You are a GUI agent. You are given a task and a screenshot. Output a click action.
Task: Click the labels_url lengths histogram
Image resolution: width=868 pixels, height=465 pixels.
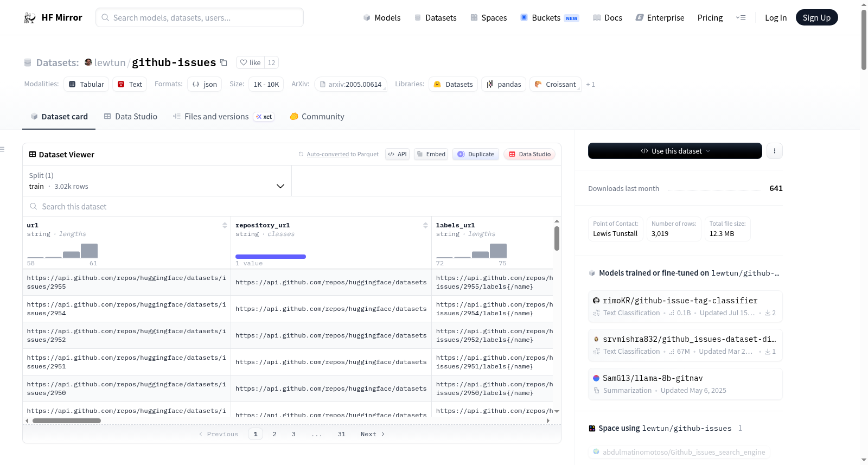(471, 250)
